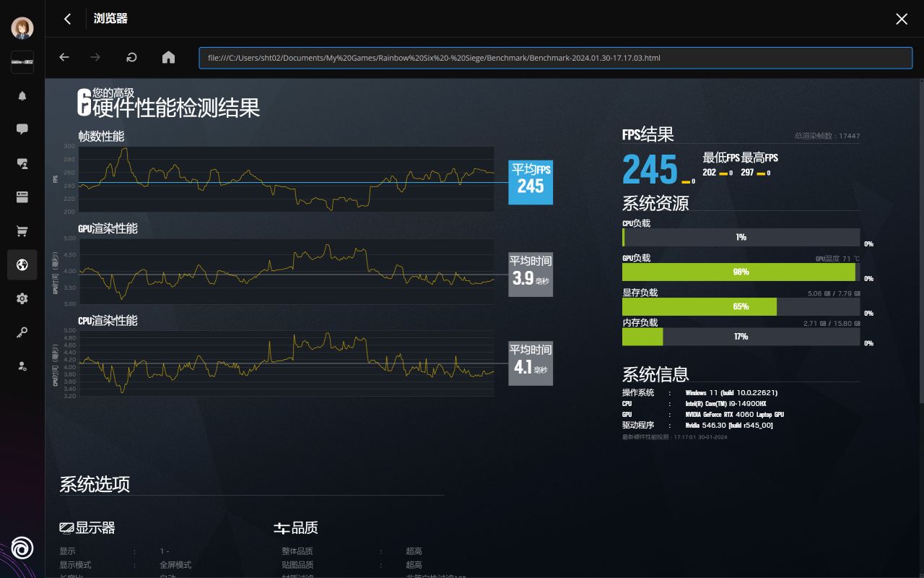The image size is (924, 578).
Task: Click the 内存负载 17% progress bar
Action: 741,337
